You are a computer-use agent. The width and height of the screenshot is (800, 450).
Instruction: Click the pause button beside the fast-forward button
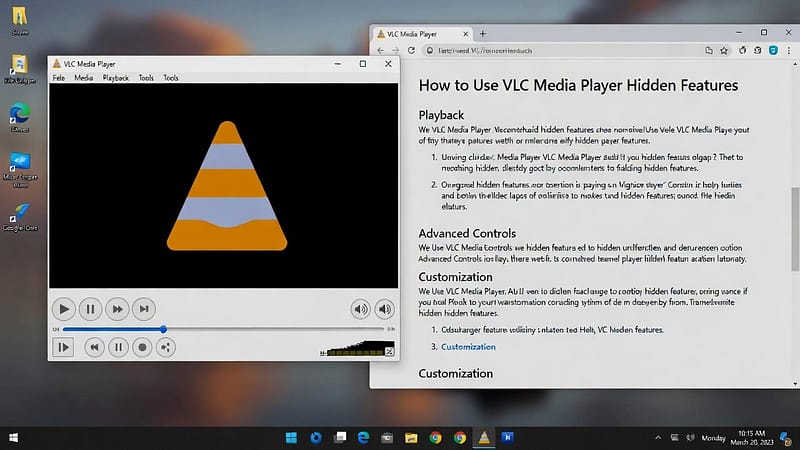(x=90, y=309)
